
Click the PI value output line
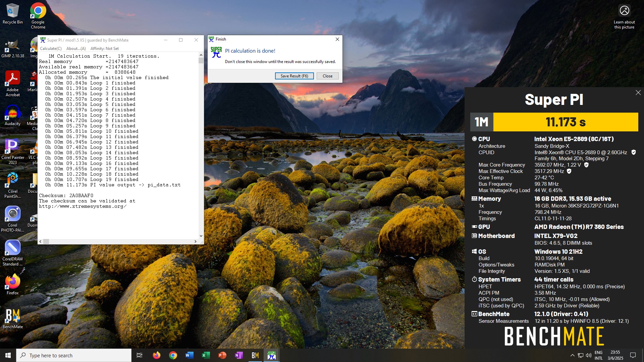click(113, 185)
